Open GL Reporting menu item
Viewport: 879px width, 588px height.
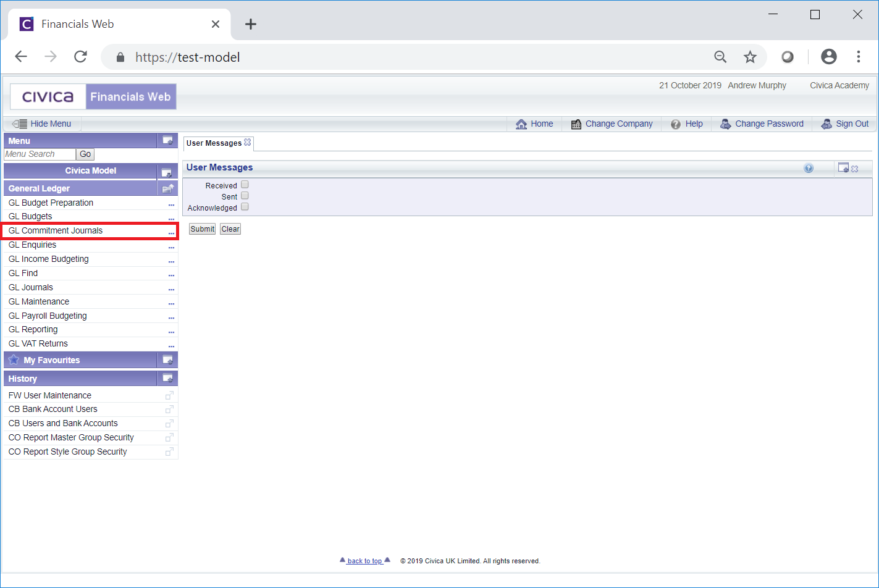coord(33,329)
